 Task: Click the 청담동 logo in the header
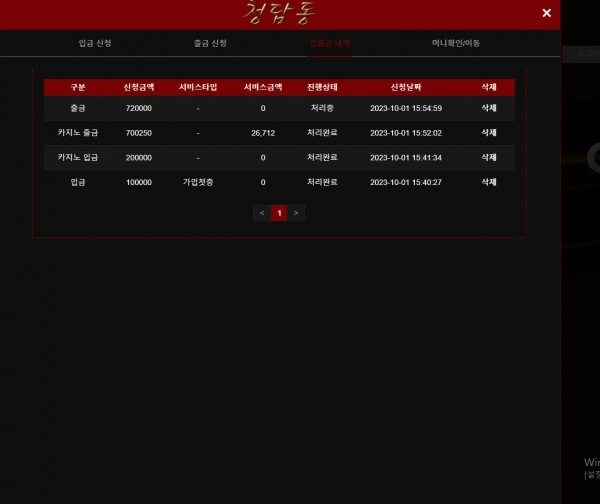click(x=280, y=13)
